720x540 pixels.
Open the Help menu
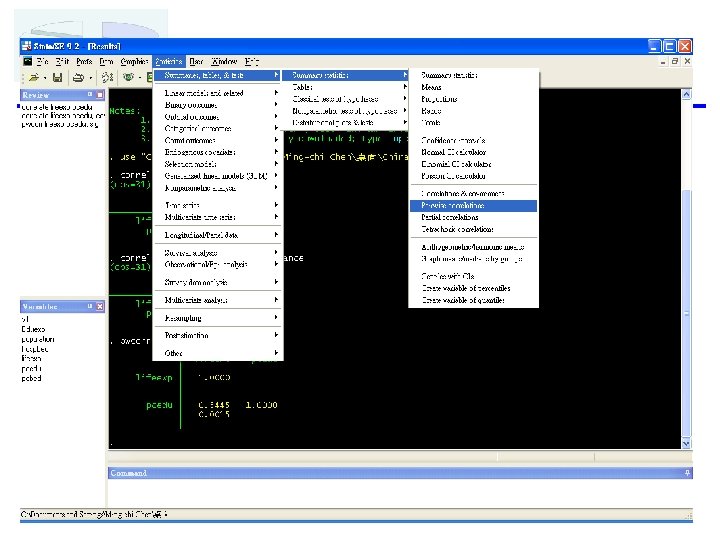[252, 61]
